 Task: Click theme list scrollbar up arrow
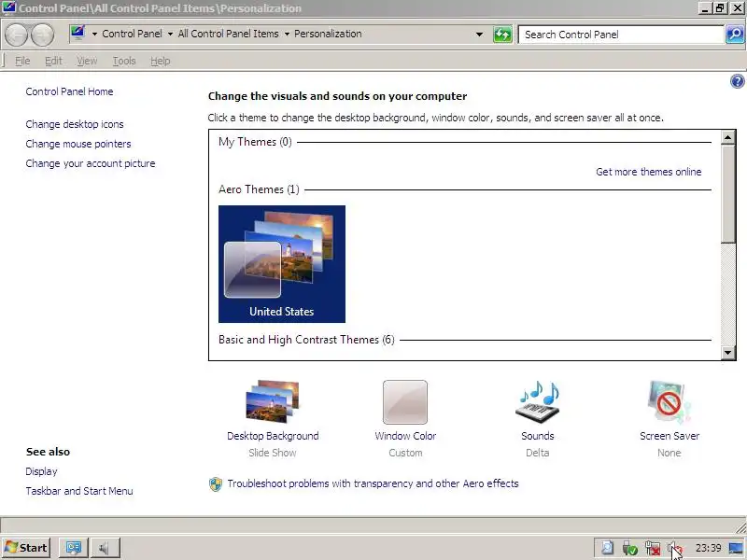click(728, 137)
